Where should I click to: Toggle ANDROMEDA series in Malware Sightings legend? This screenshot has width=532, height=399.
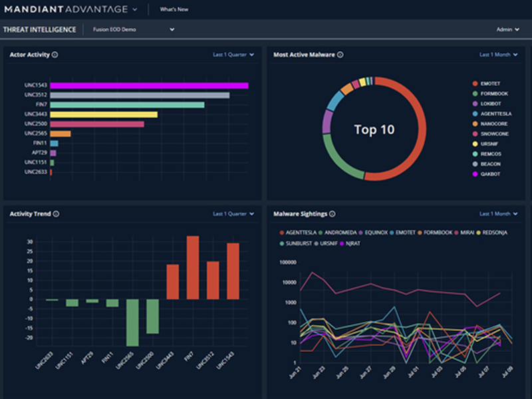[x=338, y=233]
